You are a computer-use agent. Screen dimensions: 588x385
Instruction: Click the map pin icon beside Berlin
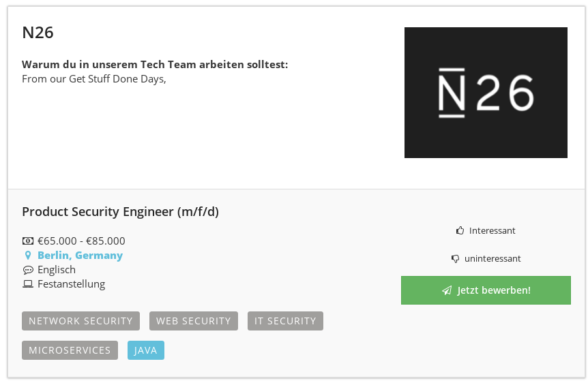28,256
